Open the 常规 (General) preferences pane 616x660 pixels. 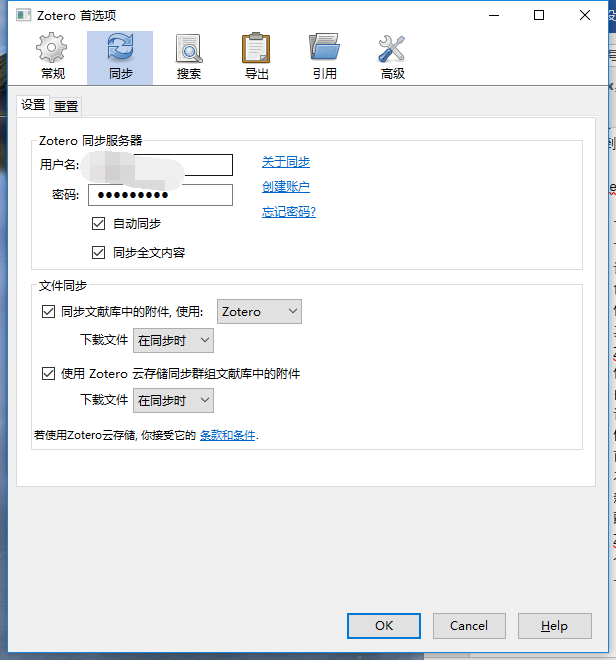point(52,57)
